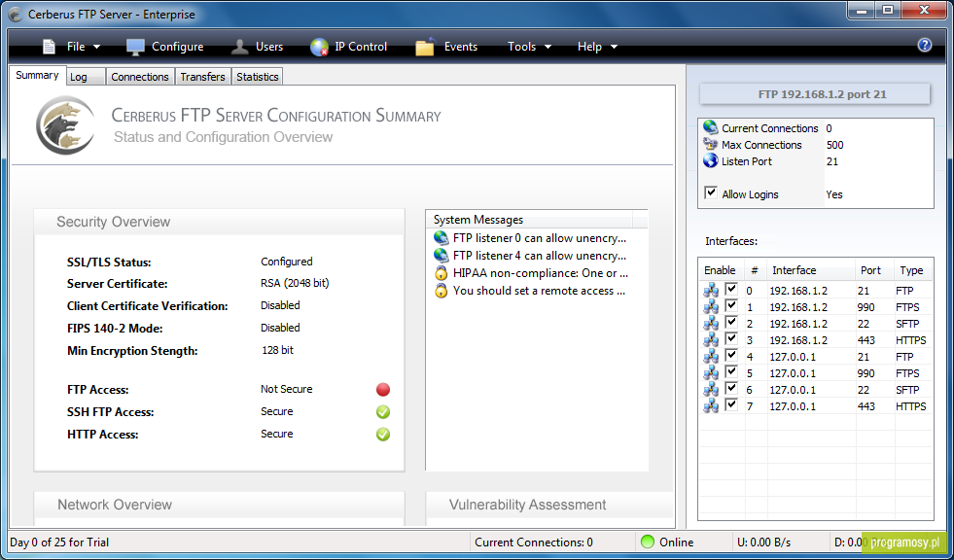
Task: Disable interface 6 SFTP 127.0.0.1 checkbox
Action: coord(731,388)
